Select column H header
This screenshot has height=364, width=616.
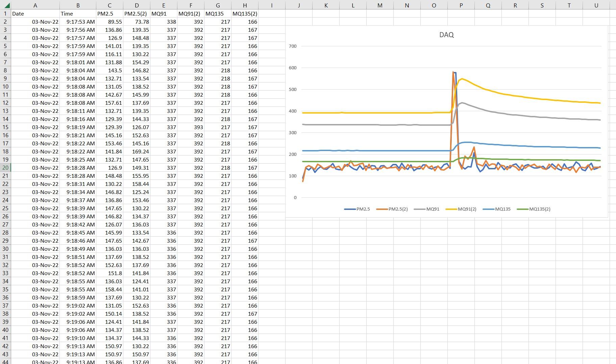click(x=245, y=5)
